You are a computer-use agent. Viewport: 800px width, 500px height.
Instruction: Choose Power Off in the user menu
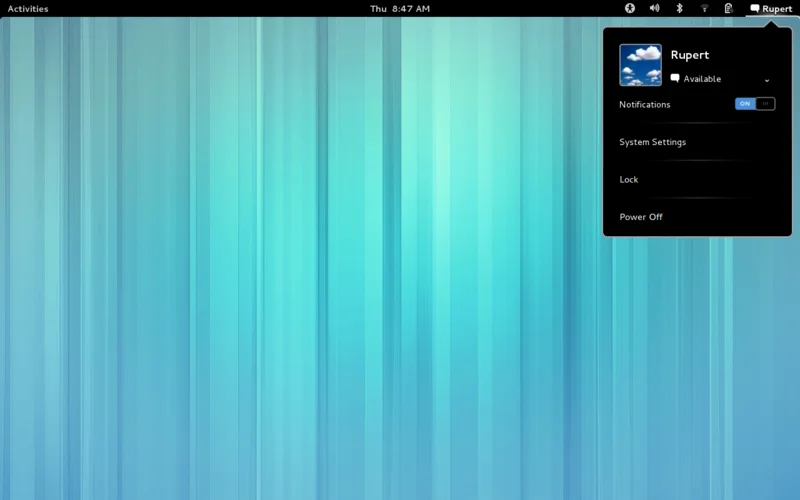[641, 217]
